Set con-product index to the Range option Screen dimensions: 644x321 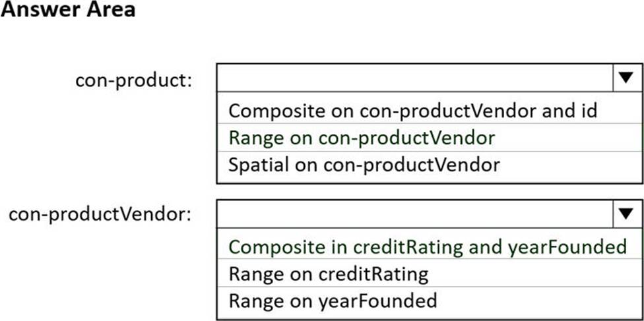(362, 138)
